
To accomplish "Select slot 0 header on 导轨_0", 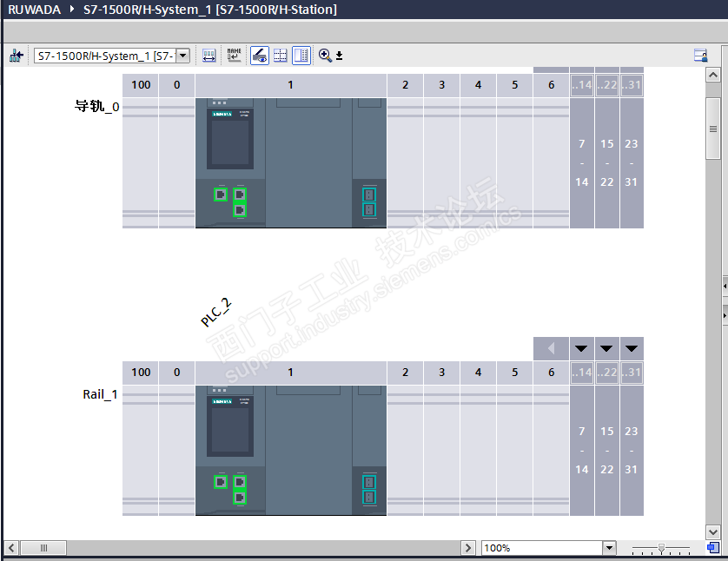I will point(177,85).
